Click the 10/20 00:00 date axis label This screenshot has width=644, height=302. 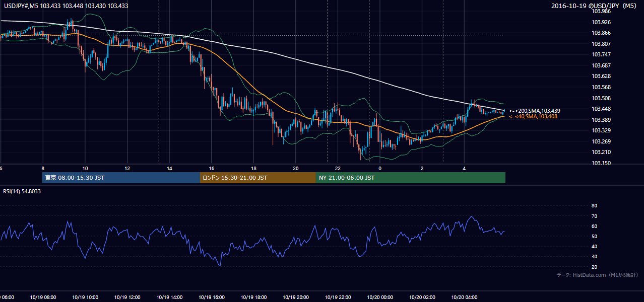tap(380, 297)
